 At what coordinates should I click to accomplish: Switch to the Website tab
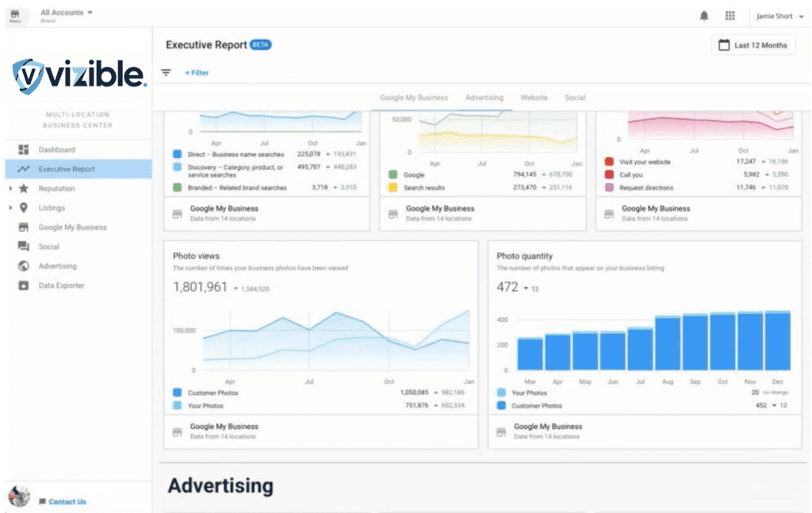pos(534,98)
